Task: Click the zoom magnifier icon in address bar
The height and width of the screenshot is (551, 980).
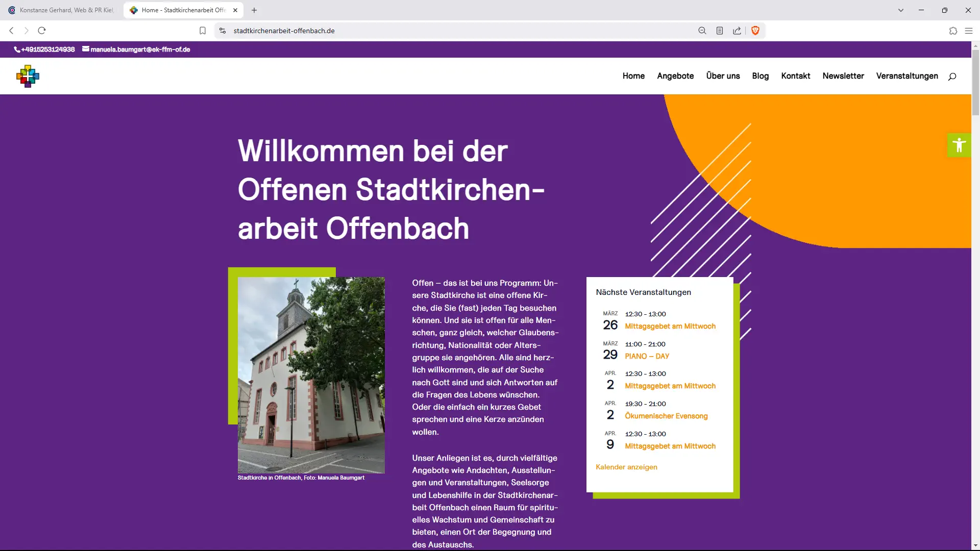Action: click(702, 31)
